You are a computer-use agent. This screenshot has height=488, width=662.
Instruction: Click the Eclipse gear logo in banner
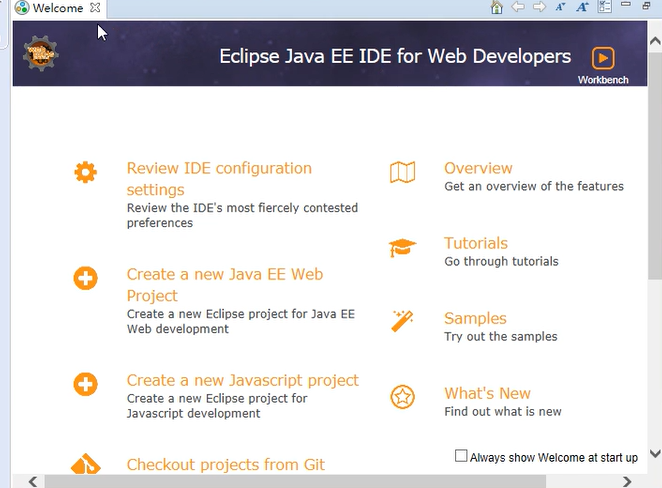point(41,54)
